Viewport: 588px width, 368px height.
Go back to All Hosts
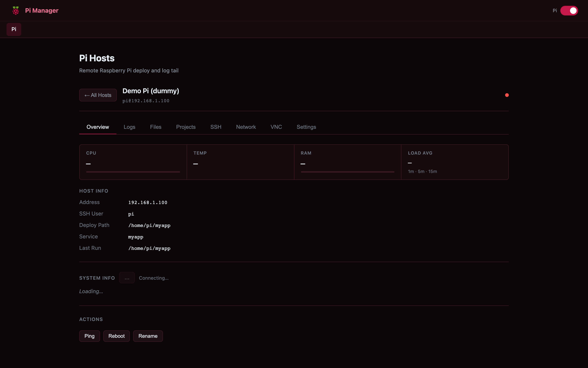point(98,95)
